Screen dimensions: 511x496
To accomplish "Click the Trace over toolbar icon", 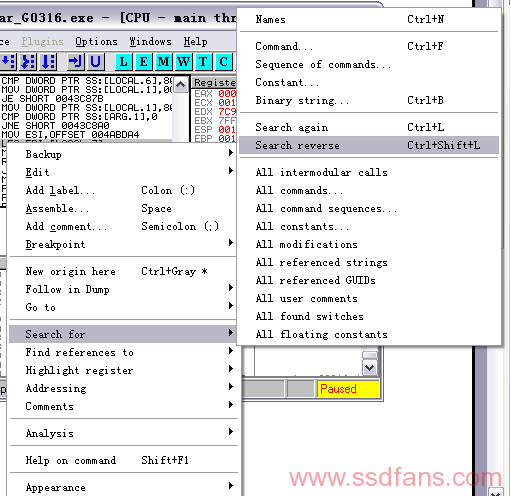I will [x=48, y=62].
